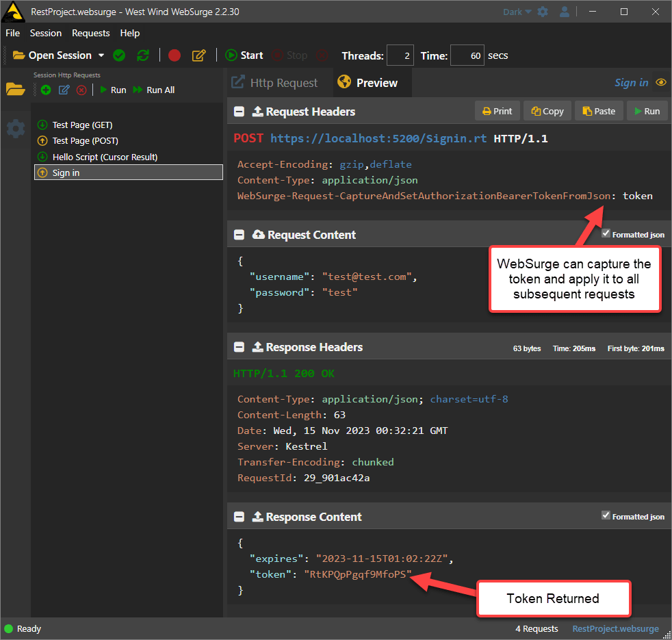Click the green refresh arrows toolbar icon
The height and width of the screenshot is (640, 672).
[143, 55]
